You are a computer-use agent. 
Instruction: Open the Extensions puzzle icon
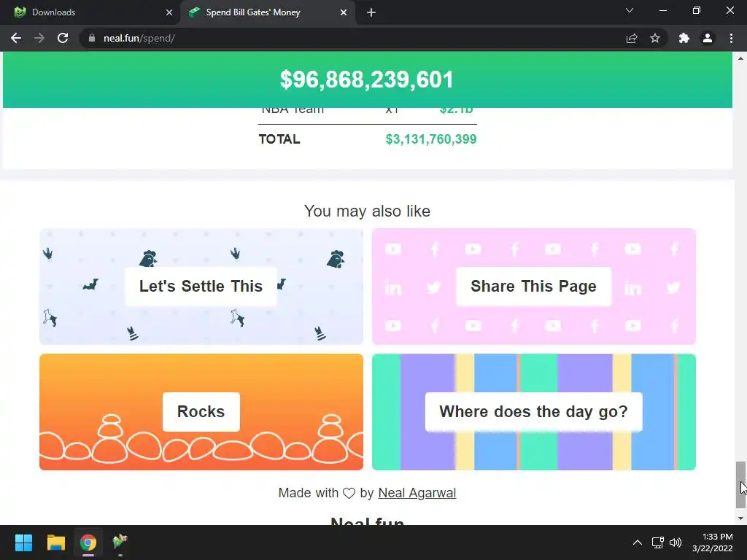pyautogui.click(x=684, y=38)
